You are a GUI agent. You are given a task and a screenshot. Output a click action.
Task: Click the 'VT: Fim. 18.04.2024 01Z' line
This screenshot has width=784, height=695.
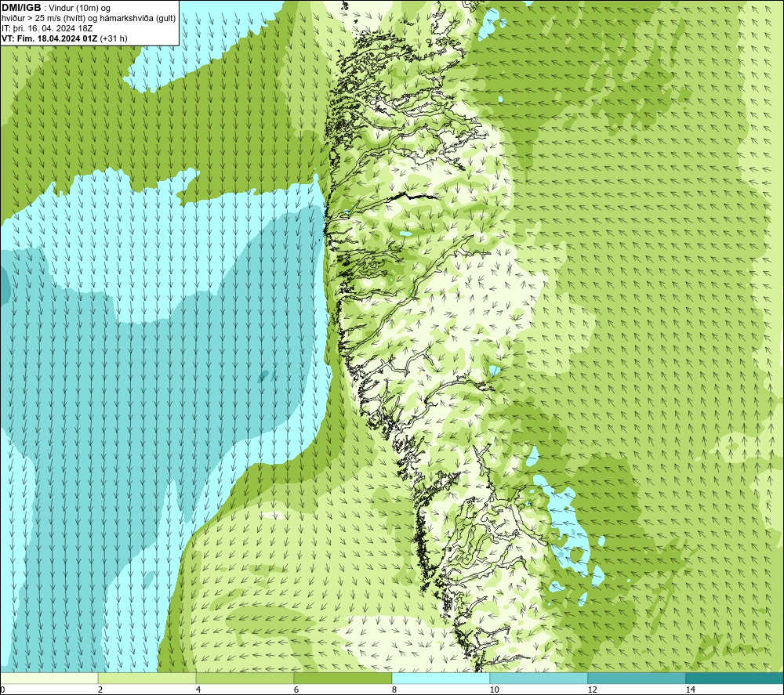pos(50,38)
